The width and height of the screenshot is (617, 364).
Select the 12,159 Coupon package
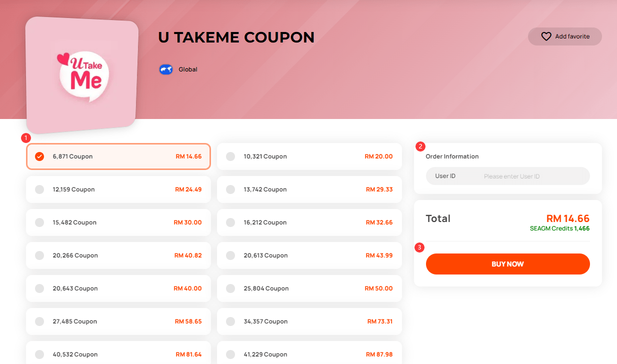(118, 189)
